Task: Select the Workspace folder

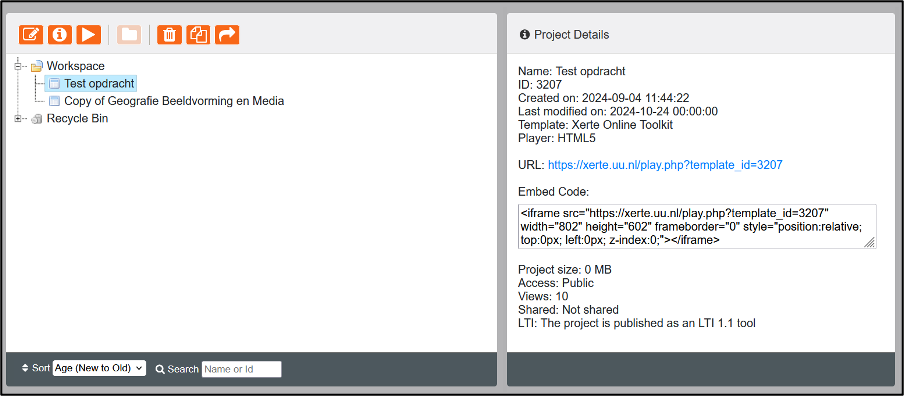Action: tap(76, 66)
